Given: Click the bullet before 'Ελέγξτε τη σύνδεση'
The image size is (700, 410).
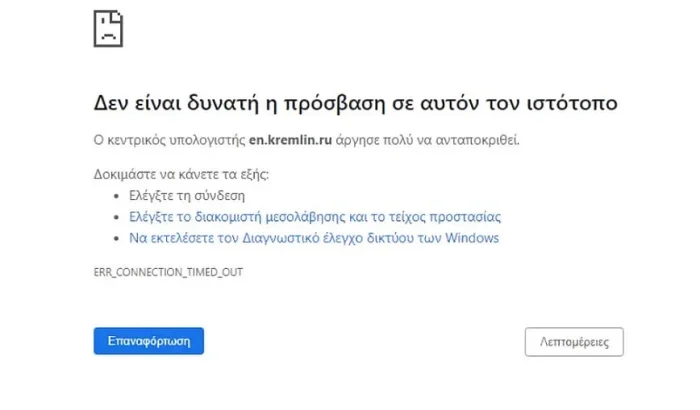Looking at the screenshot, I should pyautogui.click(x=117, y=196).
